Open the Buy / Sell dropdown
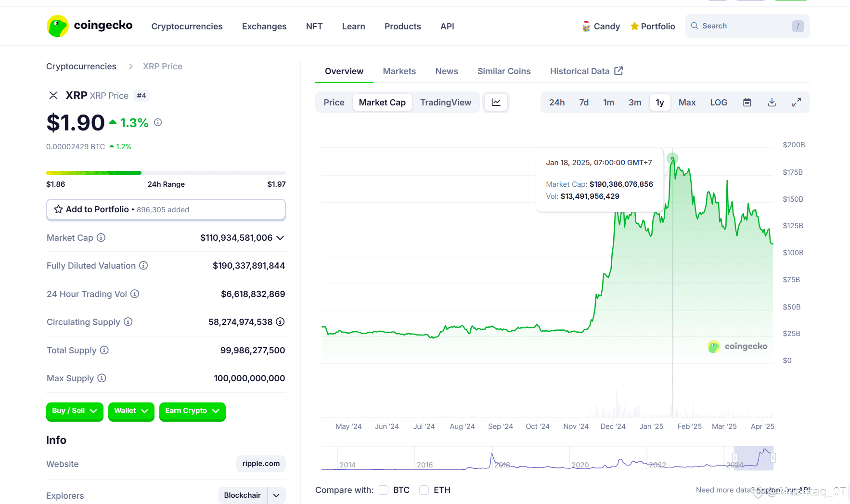The width and height of the screenshot is (850, 504). (75, 411)
